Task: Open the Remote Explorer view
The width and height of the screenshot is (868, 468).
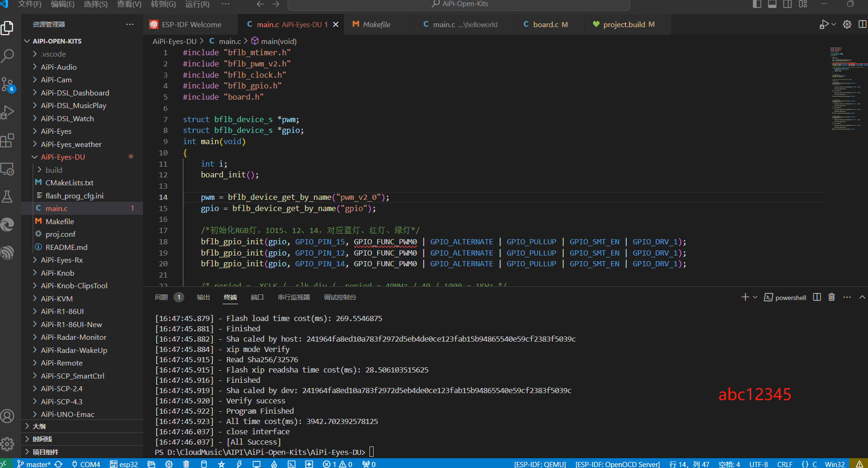Action: coord(7,168)
